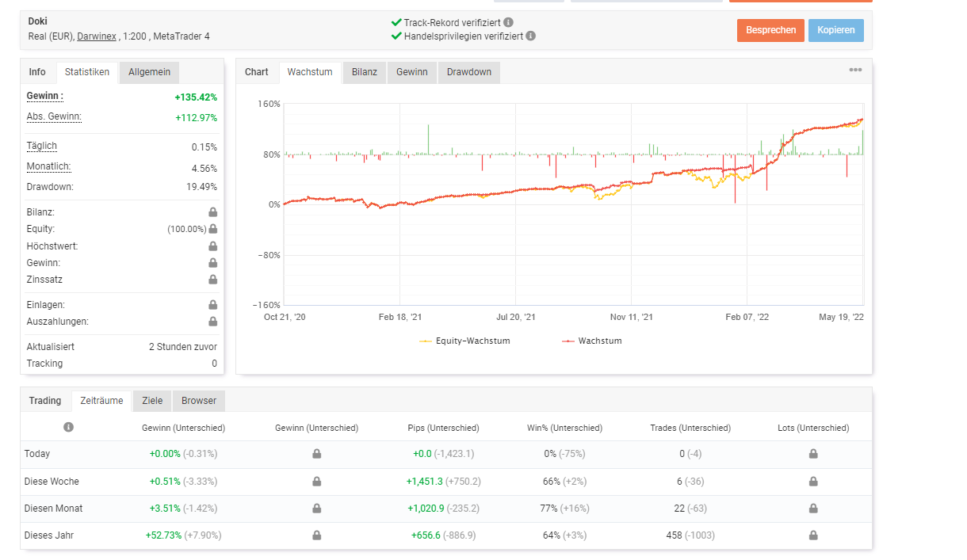Open the Trading tab
Screen dimensions: 967x560
point(45,401)
